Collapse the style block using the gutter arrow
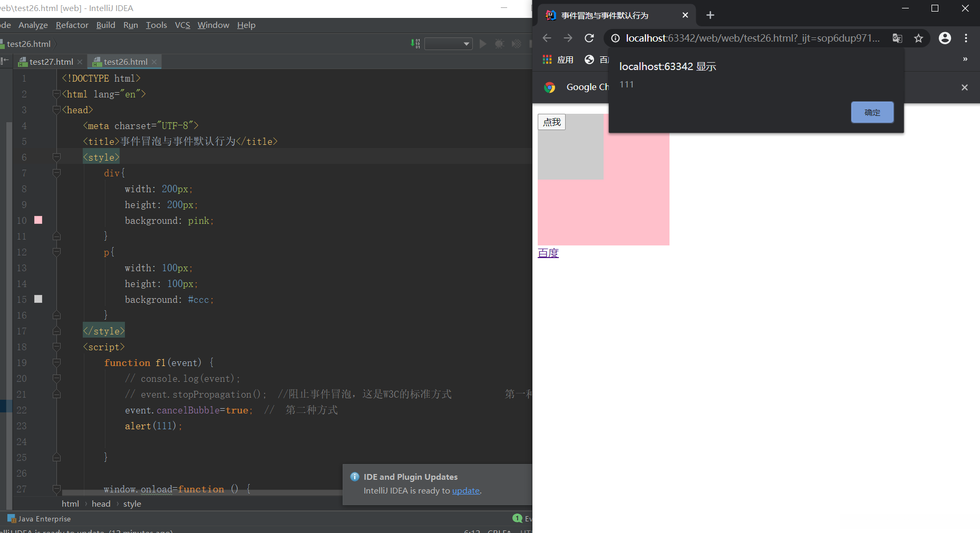Screen dimensions: 980x533 coord(56,157)
